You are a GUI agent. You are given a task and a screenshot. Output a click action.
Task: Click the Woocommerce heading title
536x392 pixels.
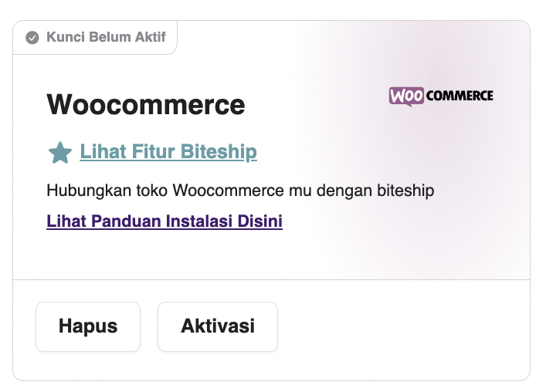click(146, 104)
